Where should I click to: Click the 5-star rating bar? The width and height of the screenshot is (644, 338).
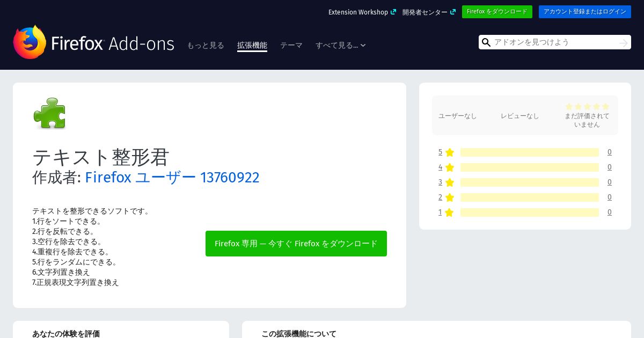tap(530, 152)
